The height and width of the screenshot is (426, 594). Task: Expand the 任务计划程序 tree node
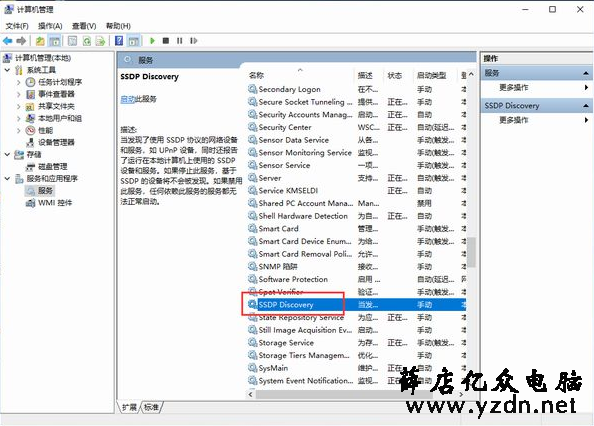19,82
